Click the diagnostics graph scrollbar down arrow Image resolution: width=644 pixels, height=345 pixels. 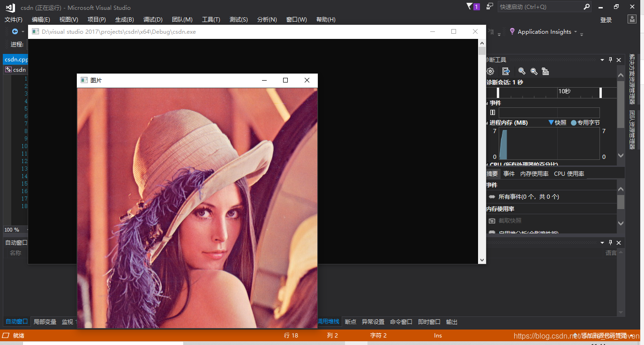(x=621, y=156)
